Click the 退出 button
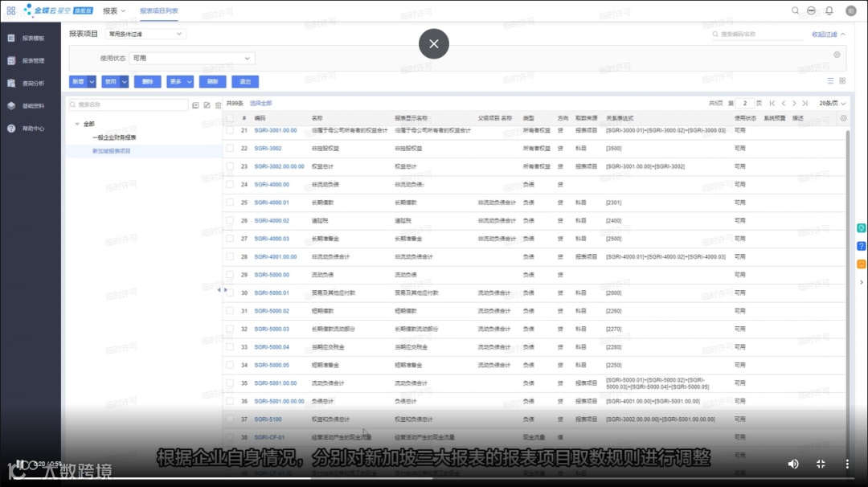This screenshot has width=868, height=487. (245, 82)
